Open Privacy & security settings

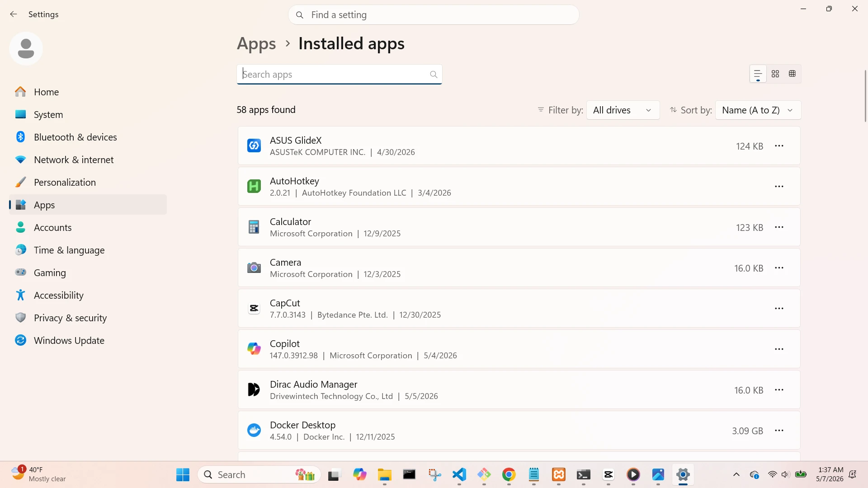pyautogui.click(x=88, y=318)
